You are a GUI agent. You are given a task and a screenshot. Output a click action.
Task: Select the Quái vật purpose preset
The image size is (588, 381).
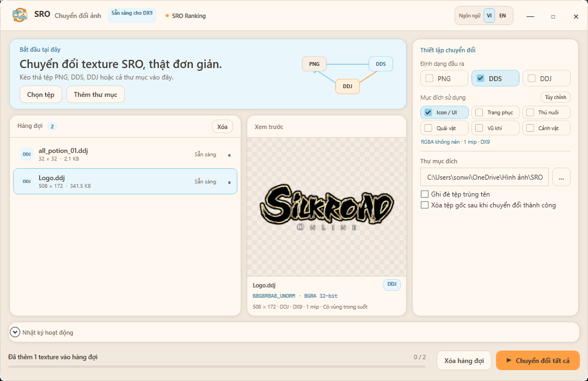[444, 128]
